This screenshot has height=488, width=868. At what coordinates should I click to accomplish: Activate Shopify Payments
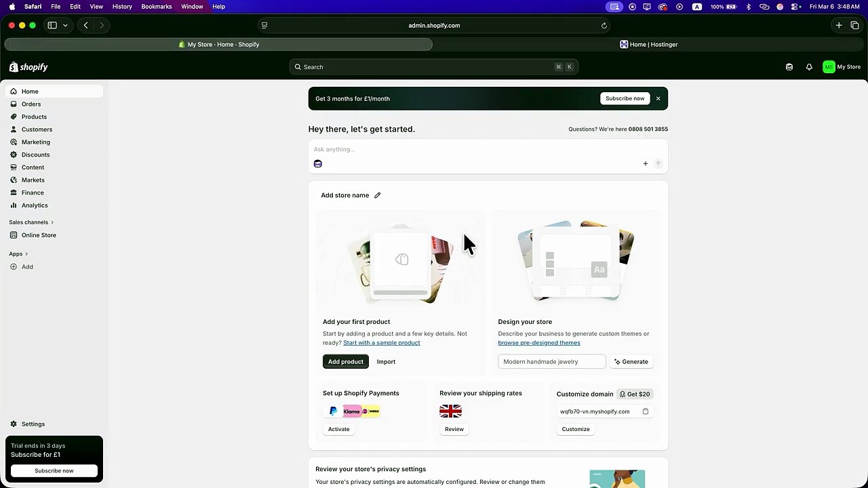339,429
